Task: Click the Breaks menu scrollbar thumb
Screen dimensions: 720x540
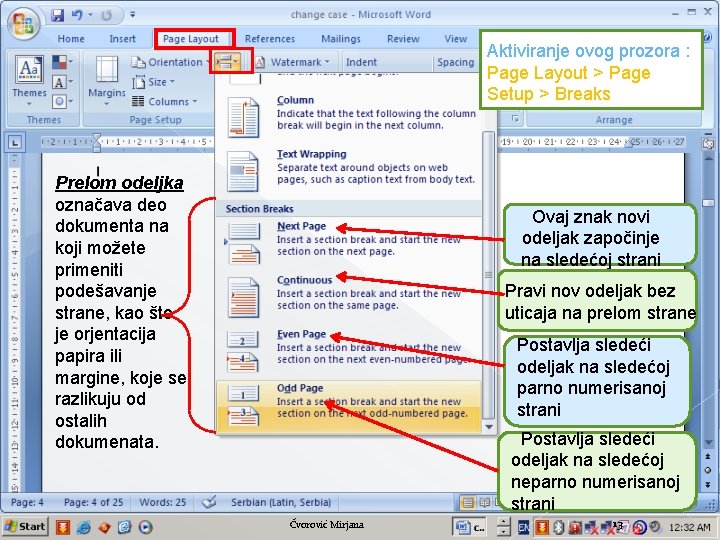Action: tap(489, 275)
